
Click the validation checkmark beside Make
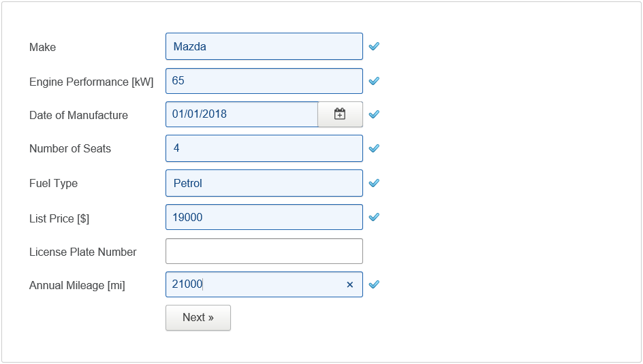point(374,47)
